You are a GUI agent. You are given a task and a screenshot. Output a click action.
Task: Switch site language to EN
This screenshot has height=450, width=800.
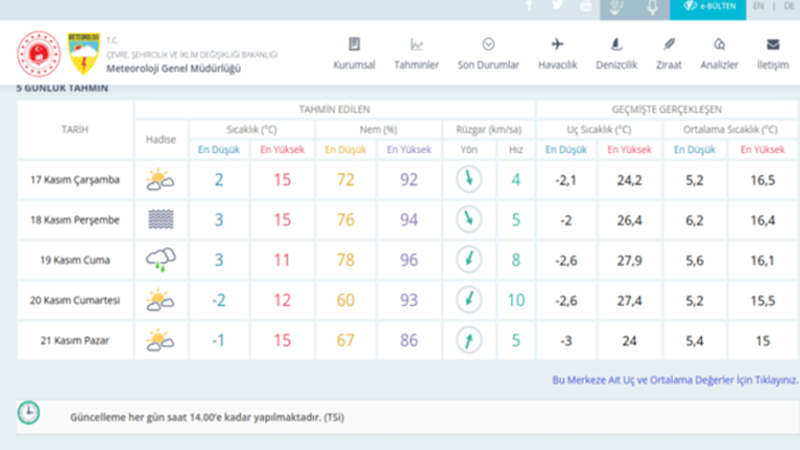coord(759,6)
